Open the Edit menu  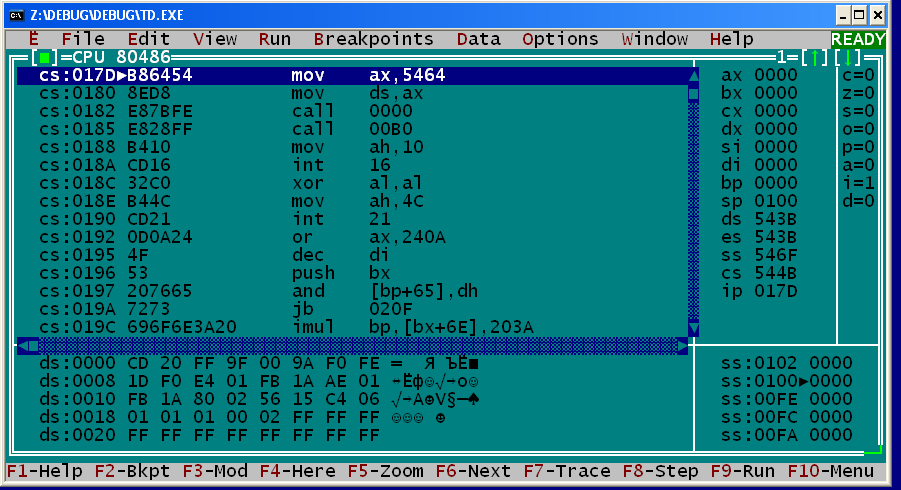[x=149, y=39]
